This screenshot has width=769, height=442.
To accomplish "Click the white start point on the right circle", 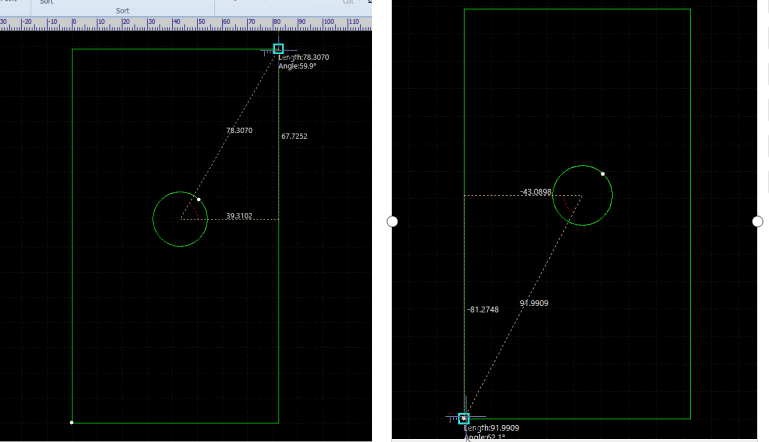I will (x=603, y=174).
